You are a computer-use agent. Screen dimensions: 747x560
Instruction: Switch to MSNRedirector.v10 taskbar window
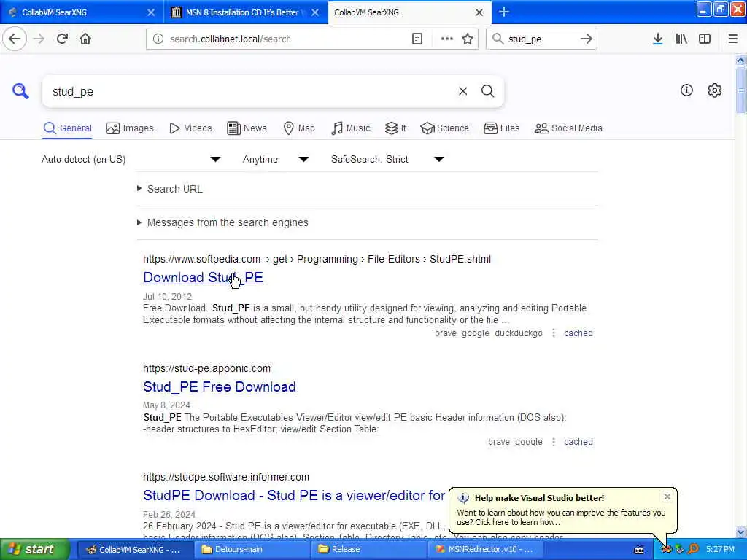tap(485, 550)
